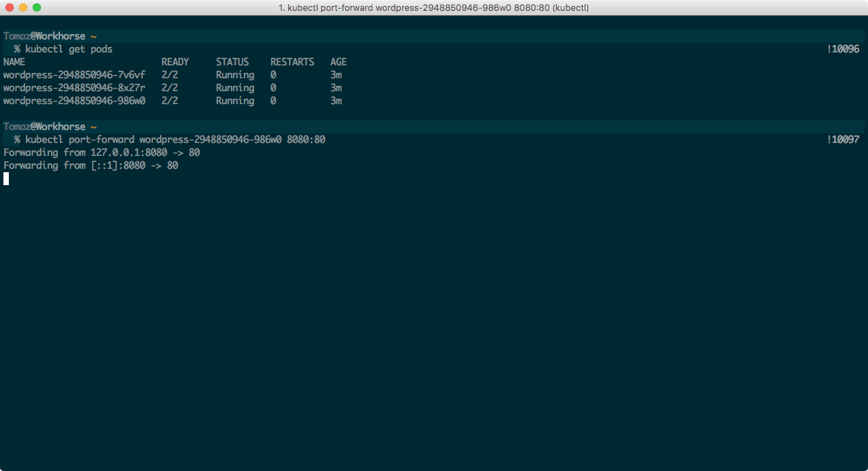Click the RESTARTS column header

[x=292, y=62]
